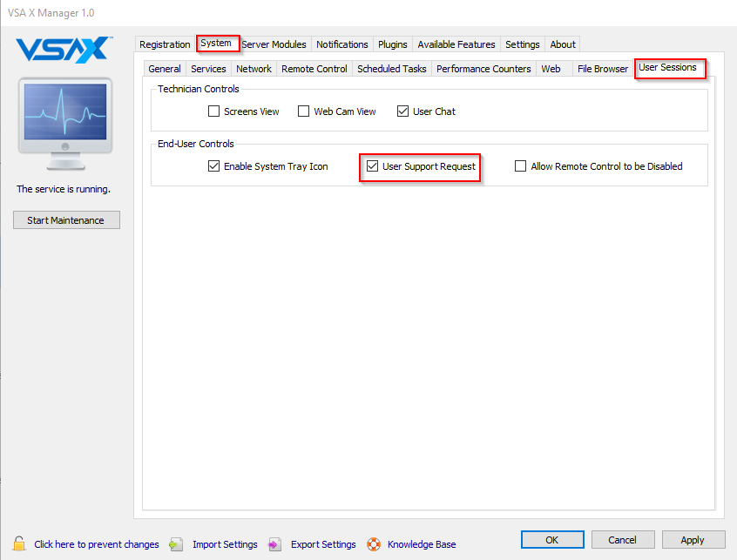Select the General sub-tab
The width and height of the screenshot is (737, 560).
[165, 69]
